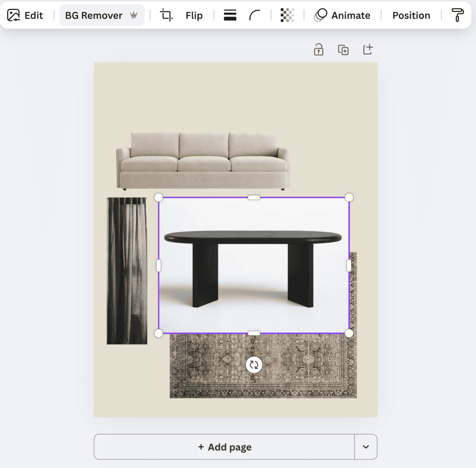Open the Position panel
This screenshot has height=468, width=476.
411,15
